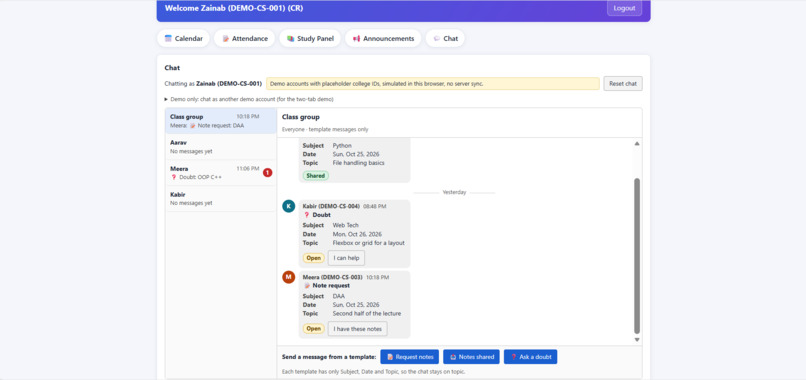Viewport: 806px width, 380px height.
Task: Click the 'Second half of the lecture' topic
Action: coord(367,314)
